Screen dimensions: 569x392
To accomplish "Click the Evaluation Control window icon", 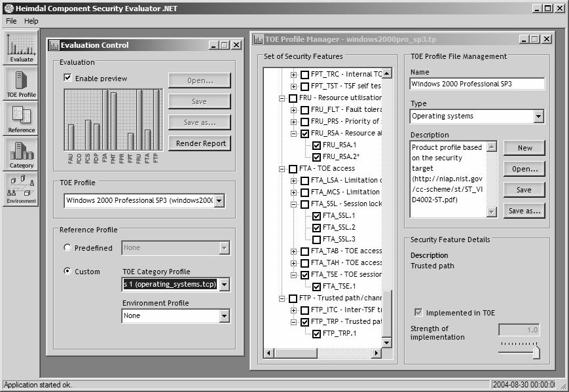I will 54,45.
